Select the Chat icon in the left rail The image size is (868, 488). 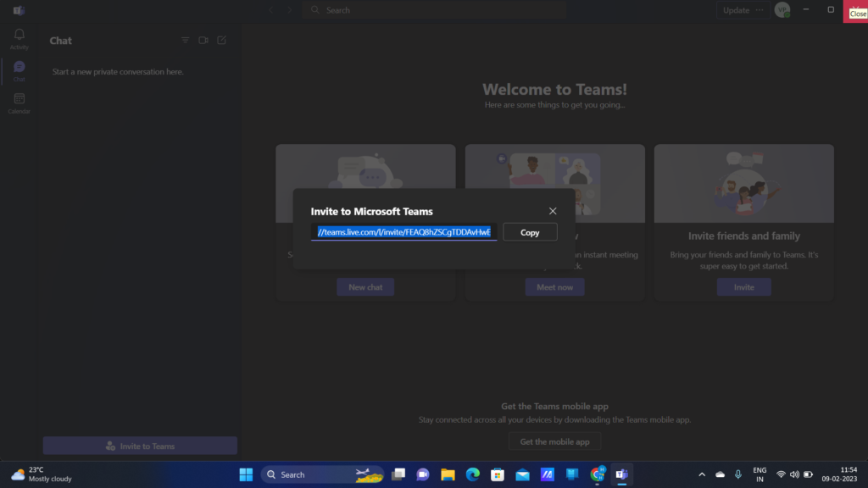pos(19,71)
